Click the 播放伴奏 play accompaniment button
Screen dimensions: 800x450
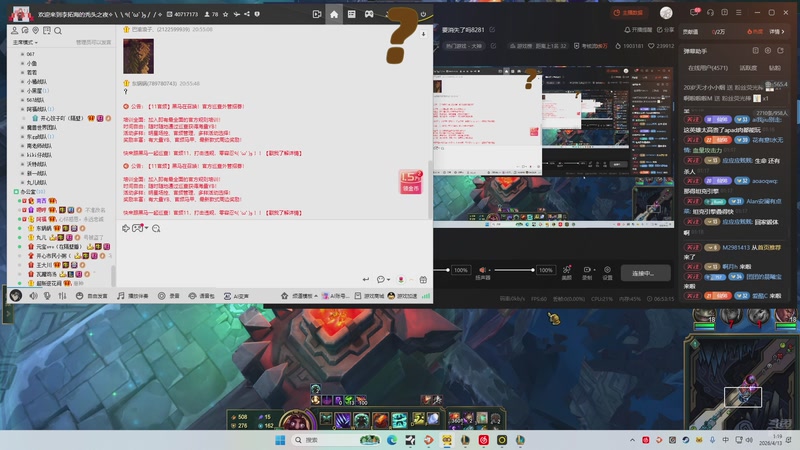(x=133, y=296)
